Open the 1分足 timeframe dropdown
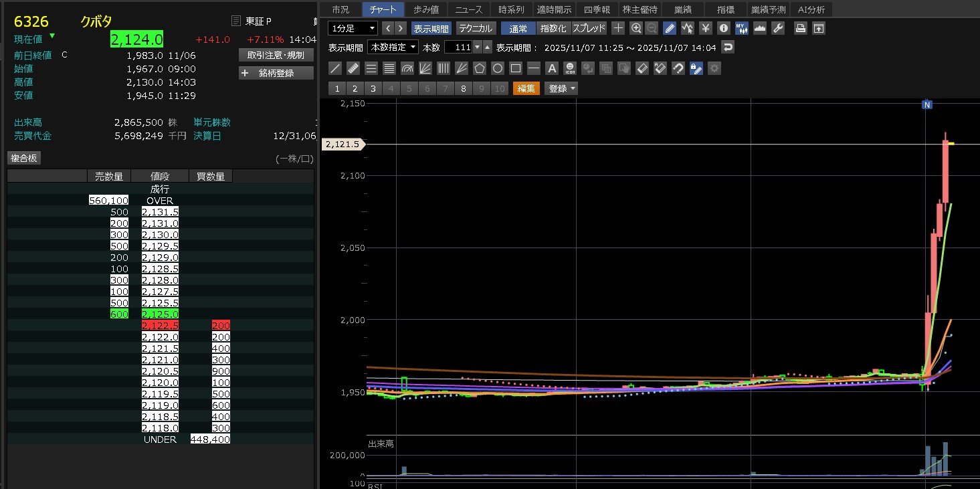 (x=353, y=28)
